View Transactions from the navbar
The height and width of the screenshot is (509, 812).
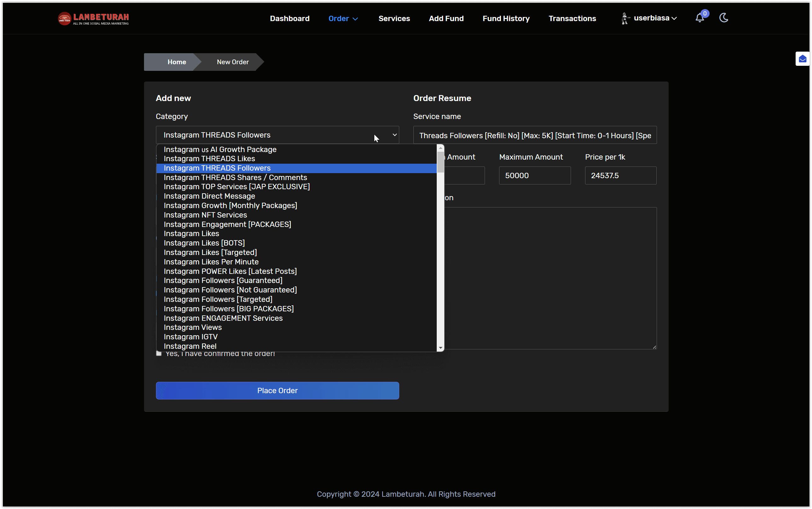[572, 19]
